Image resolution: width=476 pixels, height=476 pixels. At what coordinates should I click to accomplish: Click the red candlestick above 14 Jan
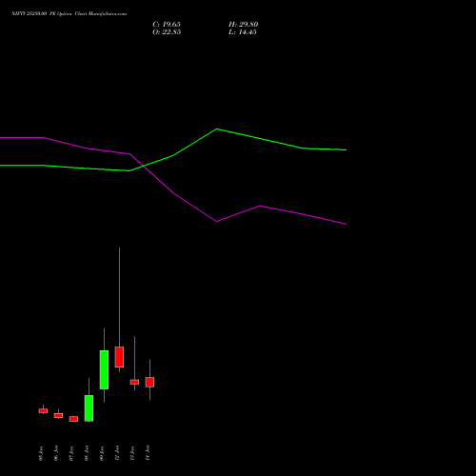click(x=149, y=382)
